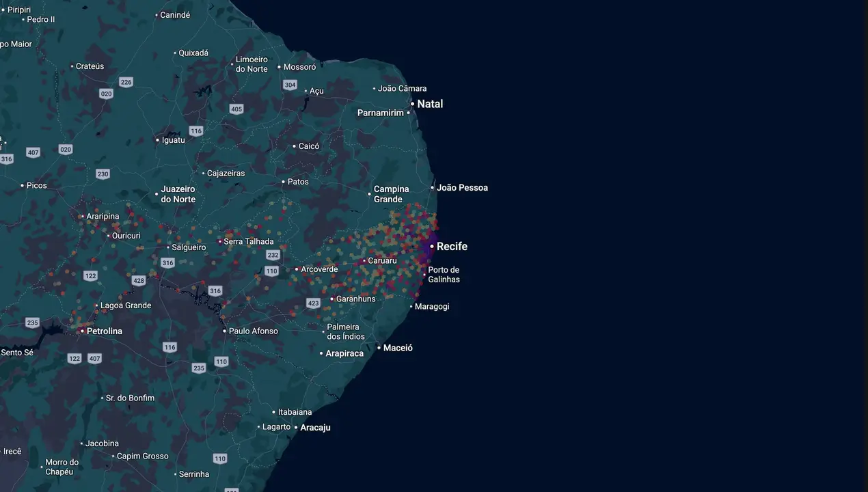The height and width of the screenshot is (492, 868).
Task: Click the Arapiraca label
Action: [344, 354]
